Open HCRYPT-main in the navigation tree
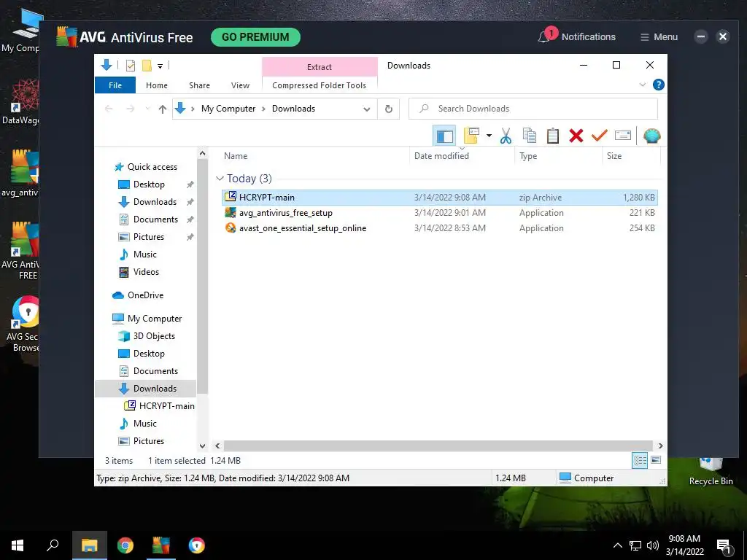The image size is (747, 560). click(x=167, y=406)
